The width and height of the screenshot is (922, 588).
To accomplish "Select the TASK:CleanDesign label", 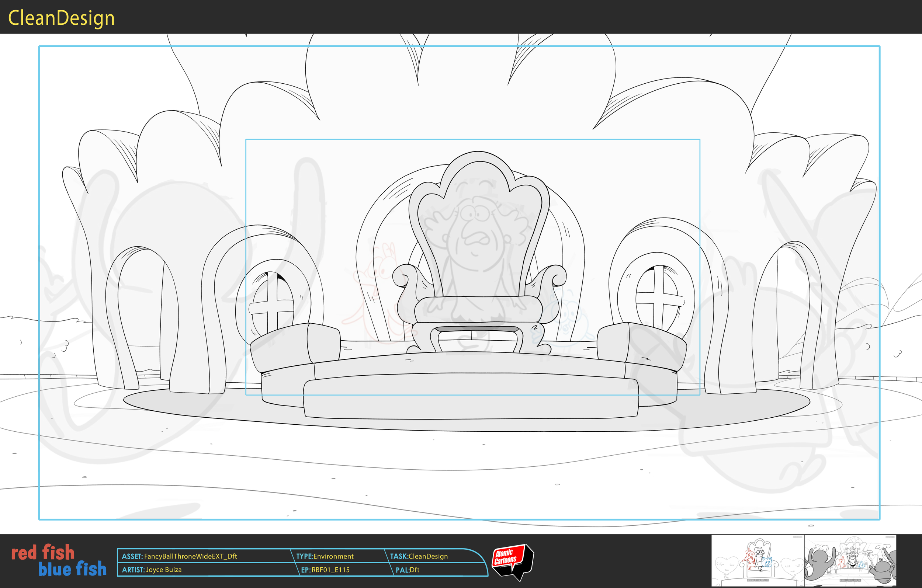I will tap(419, 557).
